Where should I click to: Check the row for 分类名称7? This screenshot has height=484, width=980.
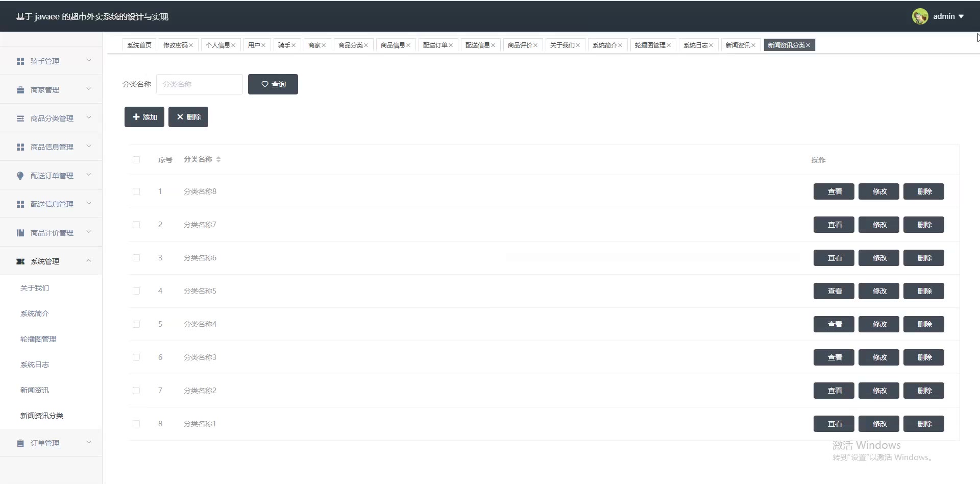coord(136,225)
